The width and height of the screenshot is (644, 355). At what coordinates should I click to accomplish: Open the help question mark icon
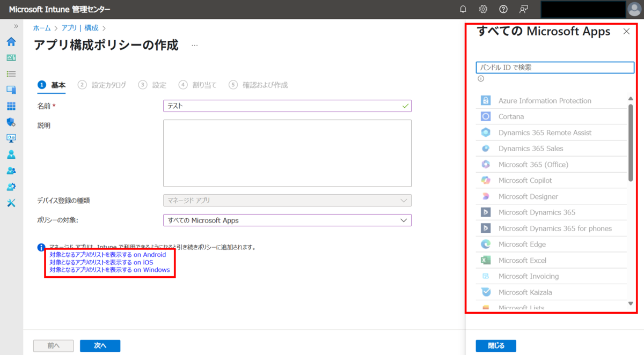tap(503, 9)
